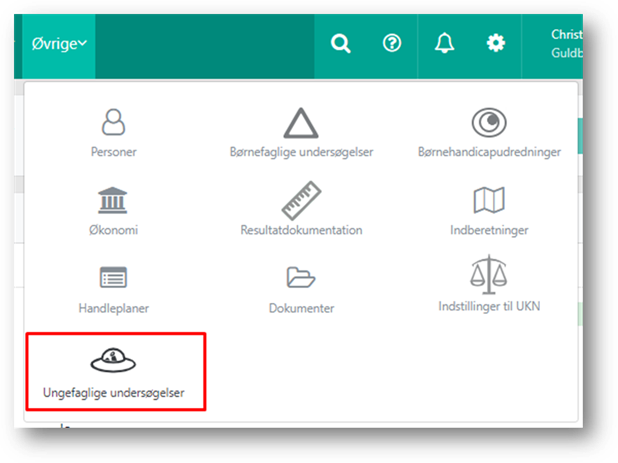Click the Personer person icon

113,123
